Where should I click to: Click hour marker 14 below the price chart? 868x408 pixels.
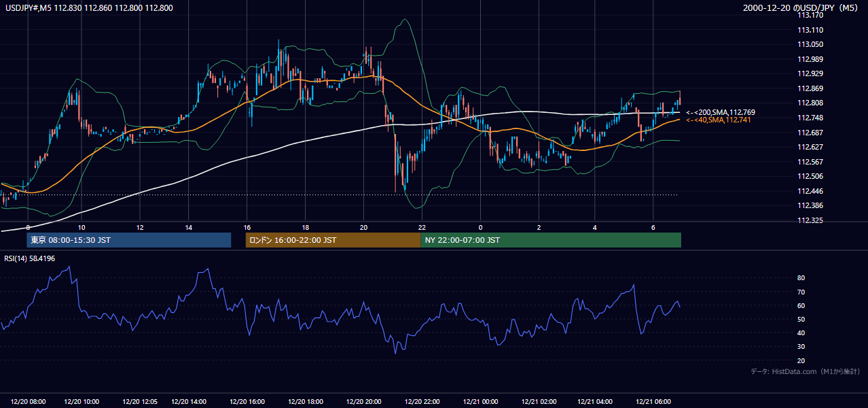(189, 227)
